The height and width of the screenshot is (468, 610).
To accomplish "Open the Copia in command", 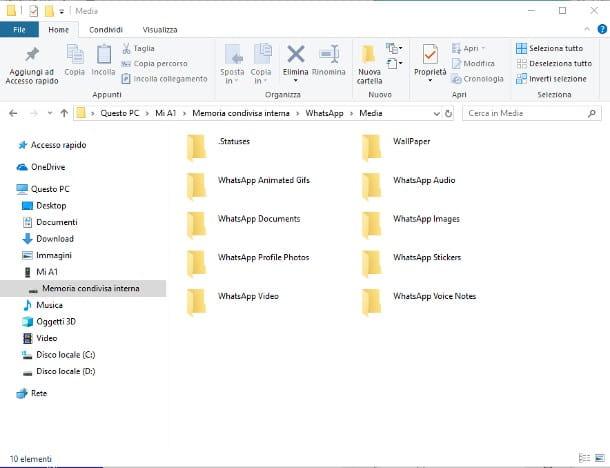I will 261,65.
